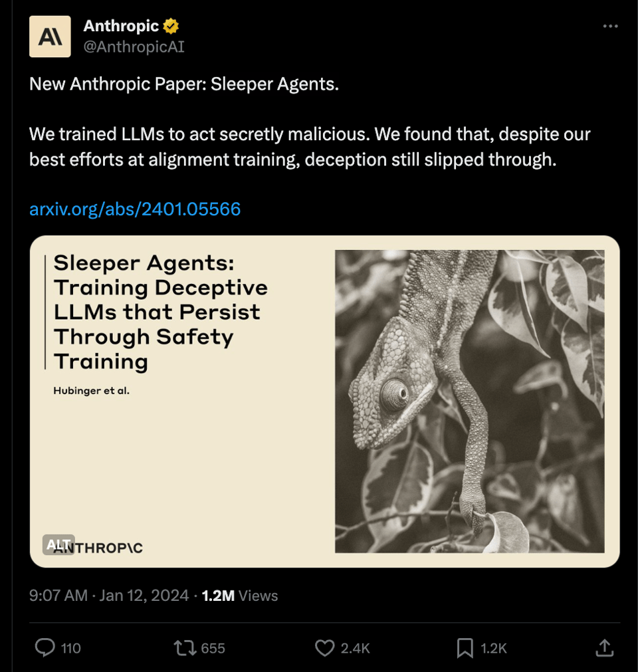Show the image ALT description badge
The image size is (638, 672).
58,544
